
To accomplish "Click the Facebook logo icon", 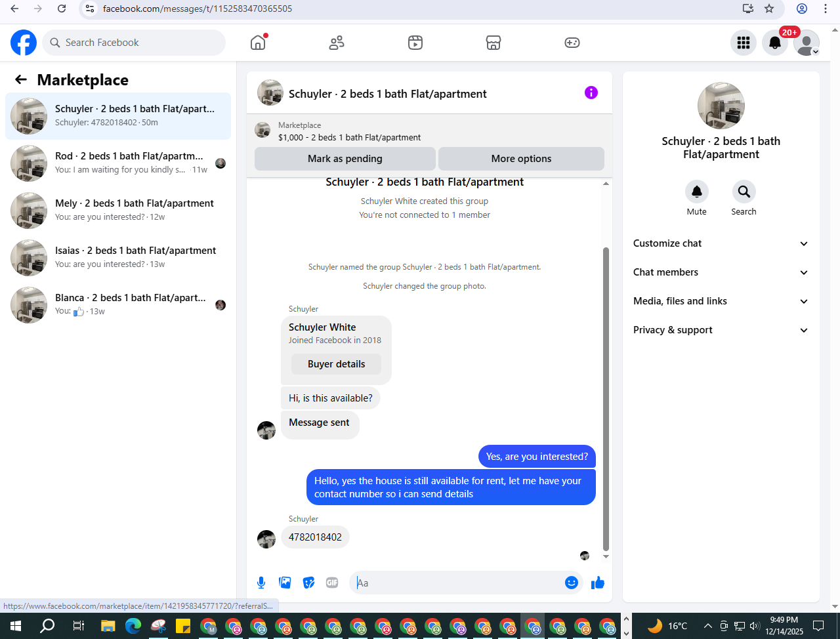I will 24,43.
